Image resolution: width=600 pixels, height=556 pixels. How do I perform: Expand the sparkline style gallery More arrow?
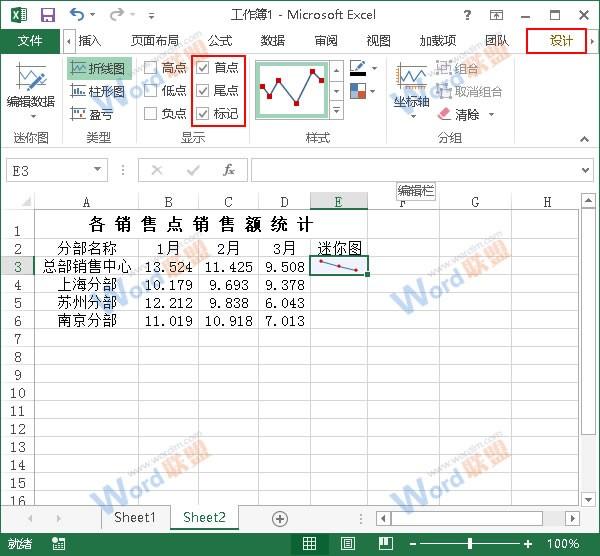pos(336,111)
